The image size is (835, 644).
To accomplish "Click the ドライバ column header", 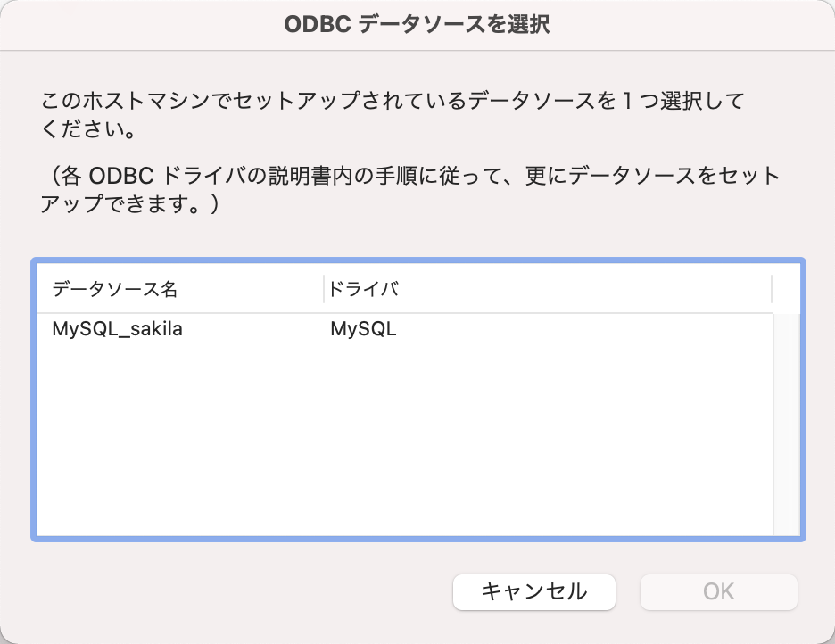I will click(364, 290).
